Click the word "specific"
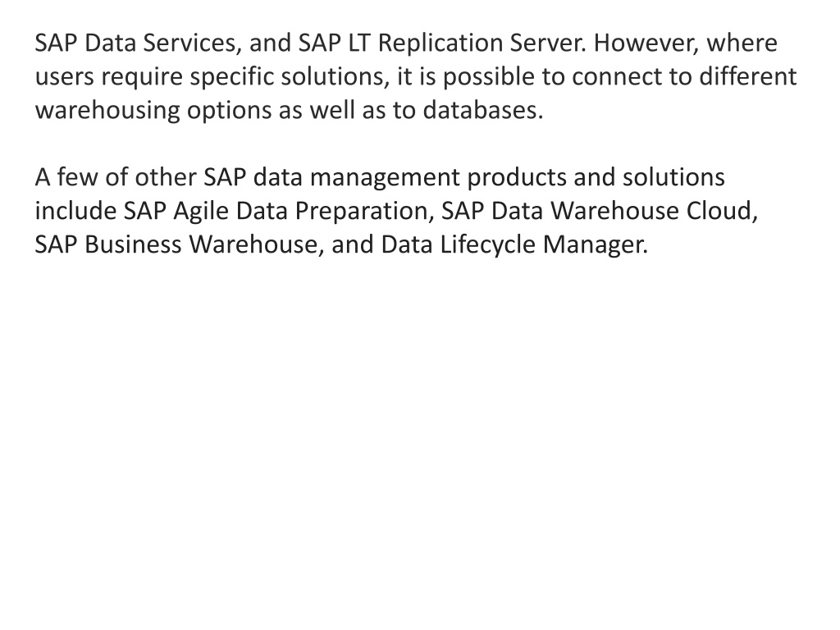The image size is (840, 630). coord(232,78)
